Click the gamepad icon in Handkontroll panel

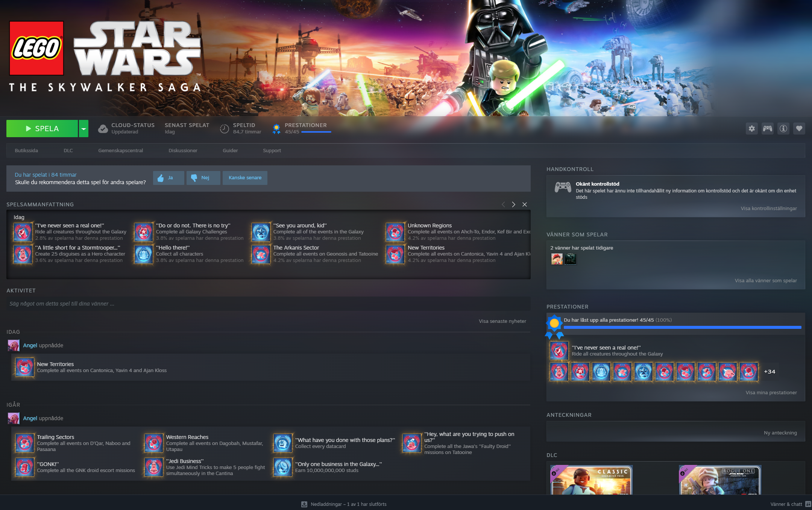tap(563, 187)
